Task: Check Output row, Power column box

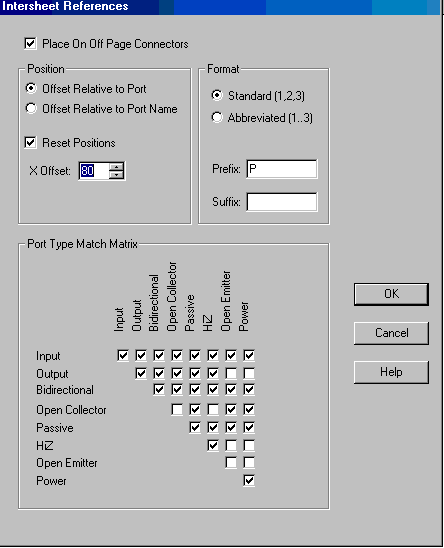Action: coord(249,374)
